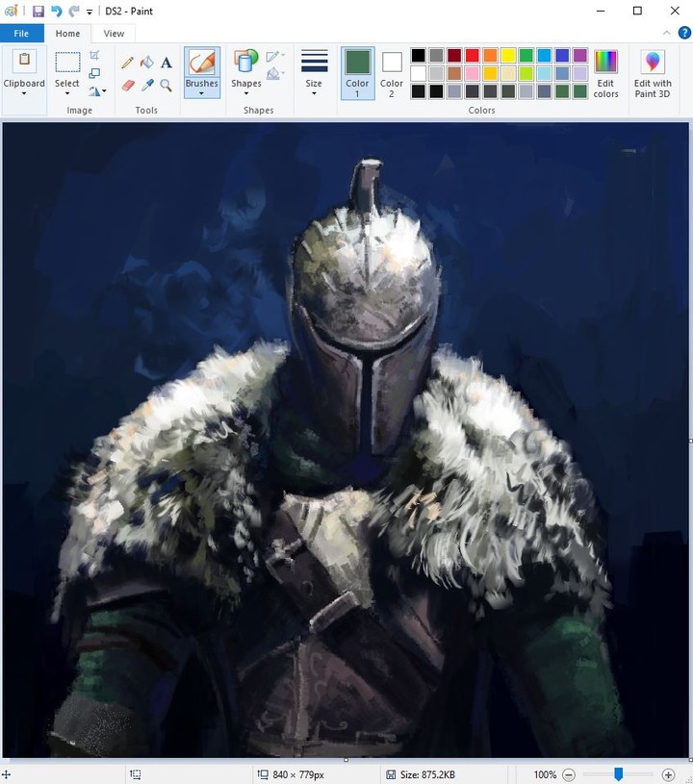
Task: Expand the Shapes dropdown arrow
Action: coord(246,93)
